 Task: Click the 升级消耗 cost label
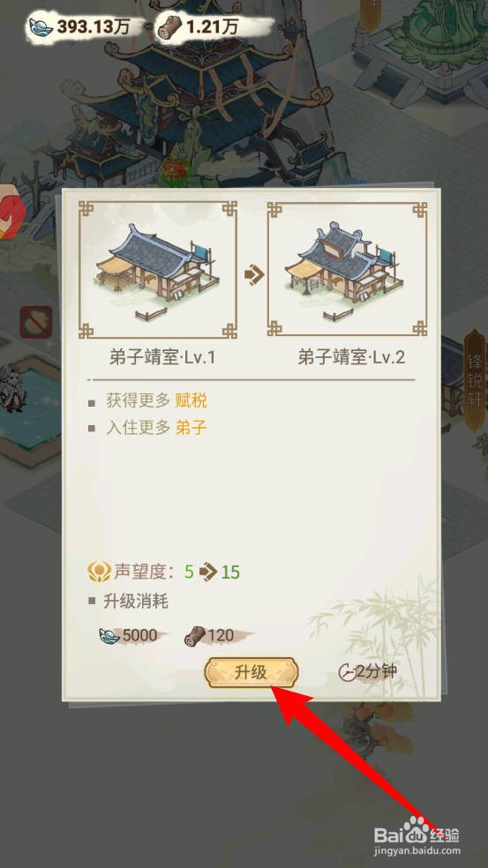(136, 602)
